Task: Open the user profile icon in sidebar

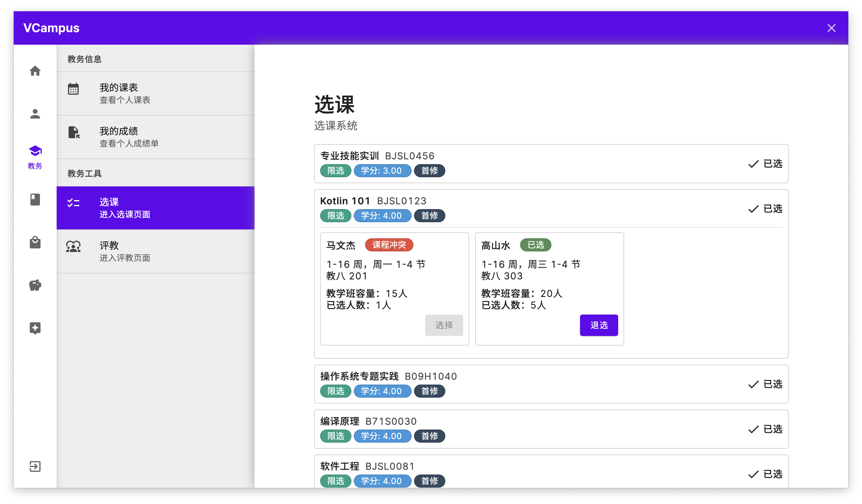Action: click(x=35, y=114)
